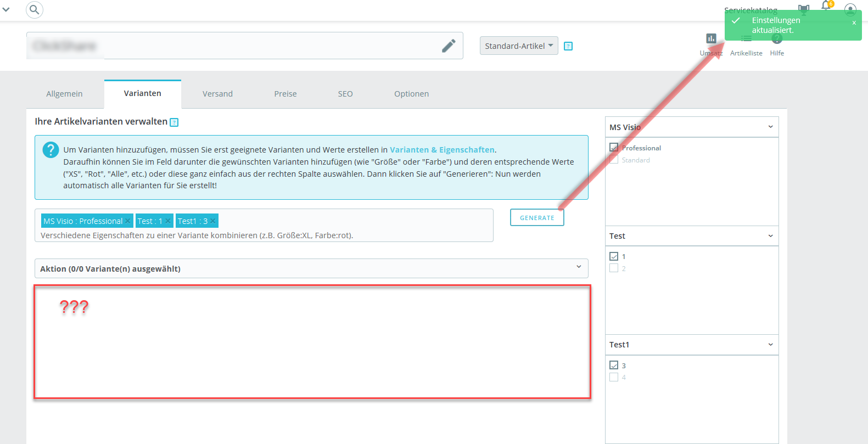Viewport: 868px width, 444px height.
Task: Open the Standard-Artikel dropdown
Action: (519, 46)
